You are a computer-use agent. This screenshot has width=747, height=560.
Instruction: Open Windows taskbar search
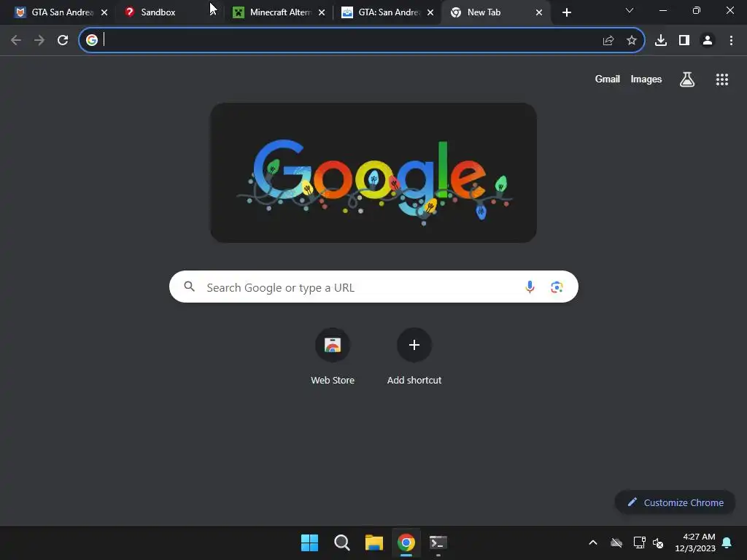coord(341,542)
